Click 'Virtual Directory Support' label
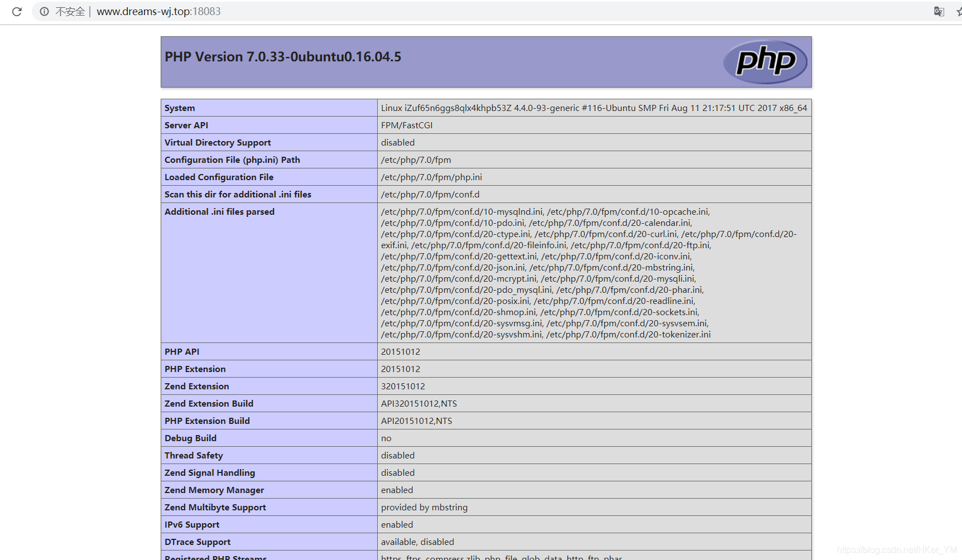Image resolution: width=962 pixels, height=560 pixels. [218, 143]
